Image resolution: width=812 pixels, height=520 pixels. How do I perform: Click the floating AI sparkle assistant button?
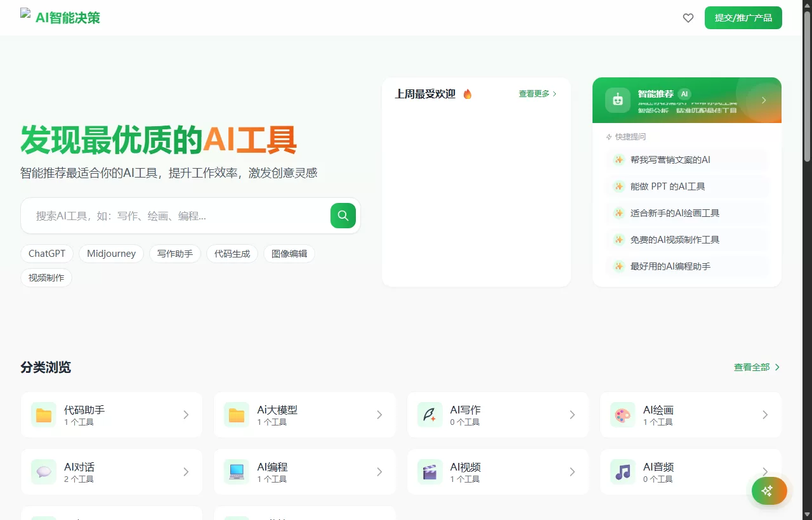pyautogui.click(x=769, y=490)
